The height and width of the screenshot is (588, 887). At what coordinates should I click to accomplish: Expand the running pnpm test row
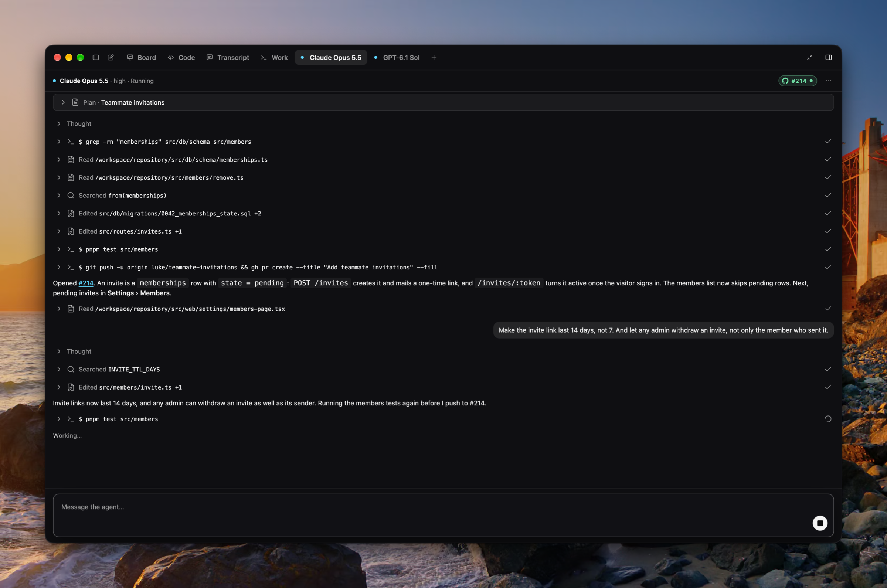(59, 419)
